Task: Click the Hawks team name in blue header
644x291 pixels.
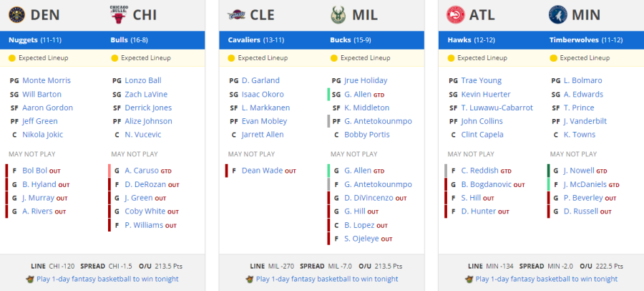Action: pyautogui.click(x=459, y=40)
